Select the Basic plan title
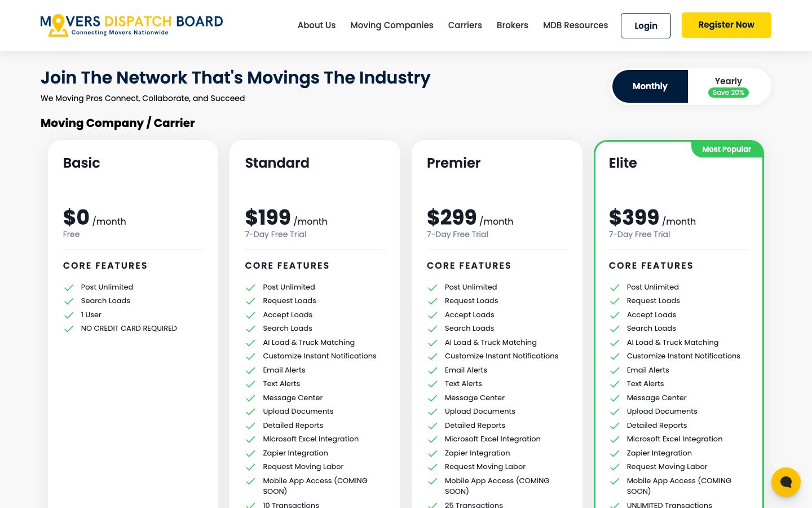 point(82,163)
